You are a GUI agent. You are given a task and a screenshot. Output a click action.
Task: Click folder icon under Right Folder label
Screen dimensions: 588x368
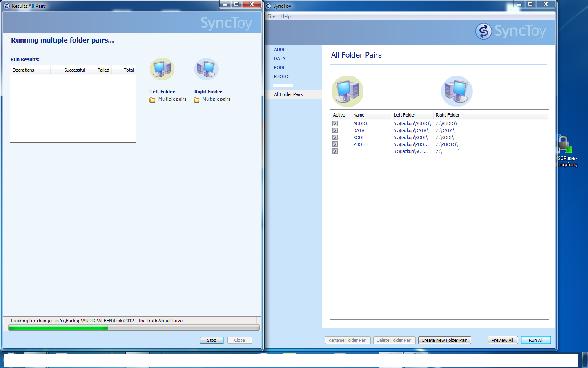click(x=196, y=100)
